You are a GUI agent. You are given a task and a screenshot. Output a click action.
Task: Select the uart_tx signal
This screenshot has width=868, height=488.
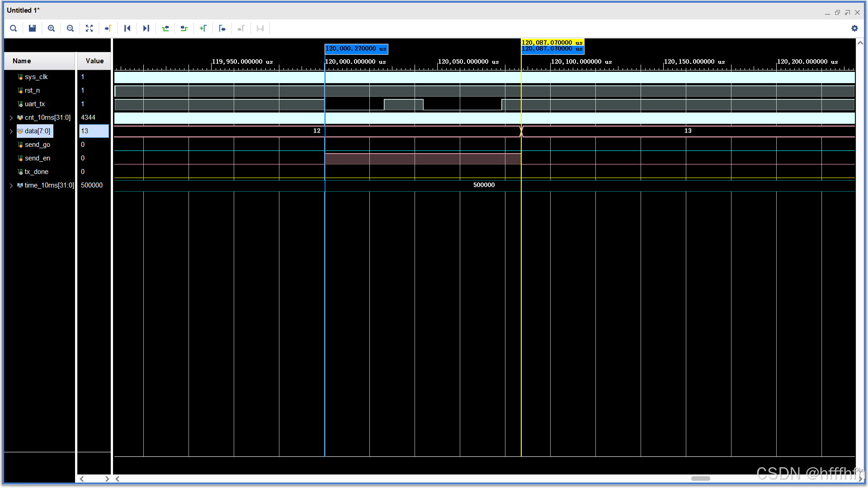[x=35, y=104]
